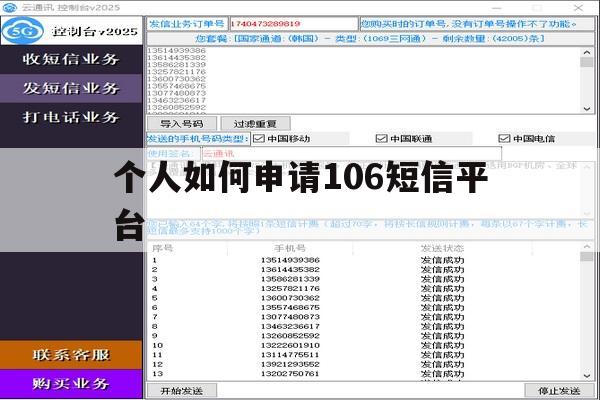This screenshot has width=600, height=400.
Task: Click results table scrollbar down arrow
Action: [x=587, y=376]
